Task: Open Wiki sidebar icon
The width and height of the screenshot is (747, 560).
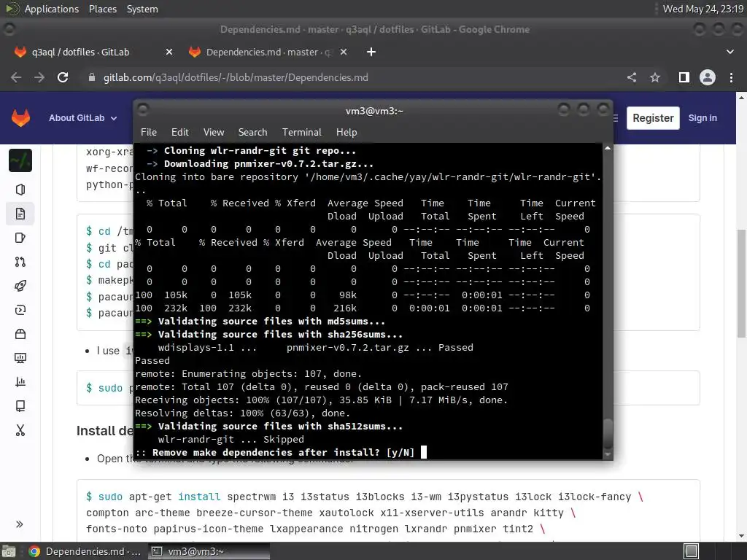Action: [x=20, y=406]
